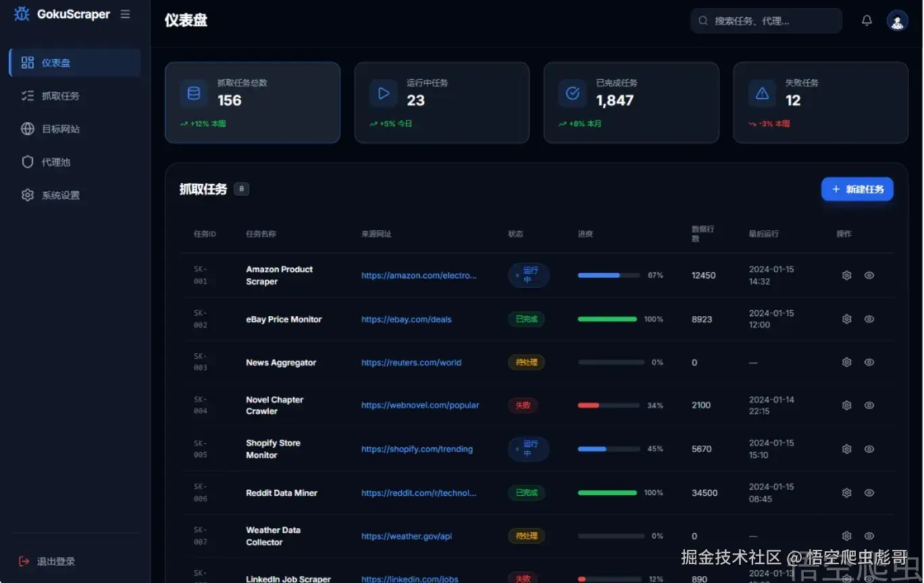Open the amazon.com/electro... source link
This screenshot has width=924, height=583.
(x=419, y=276)
